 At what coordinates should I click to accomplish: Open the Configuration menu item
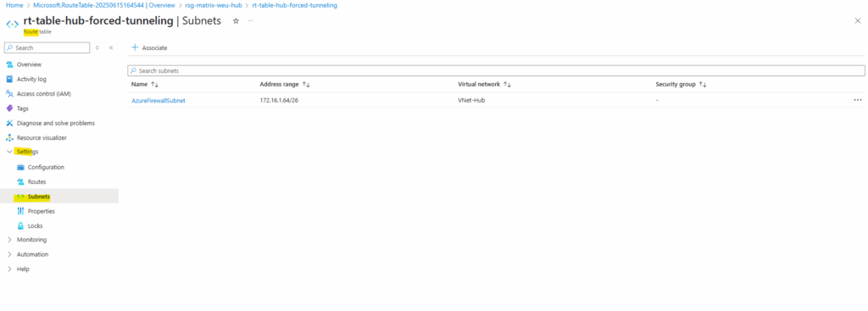pyautogui.click(x=46, y=167)
